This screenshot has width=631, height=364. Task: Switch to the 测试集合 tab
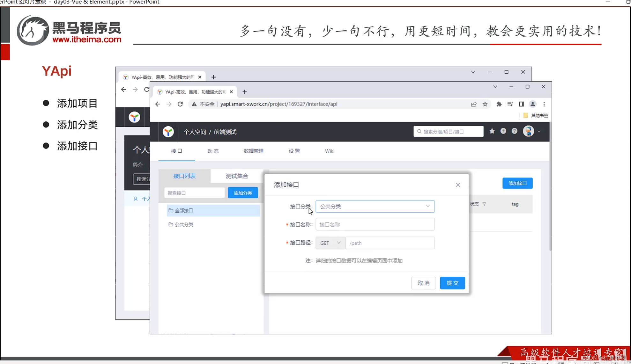[x=237, y=176]
